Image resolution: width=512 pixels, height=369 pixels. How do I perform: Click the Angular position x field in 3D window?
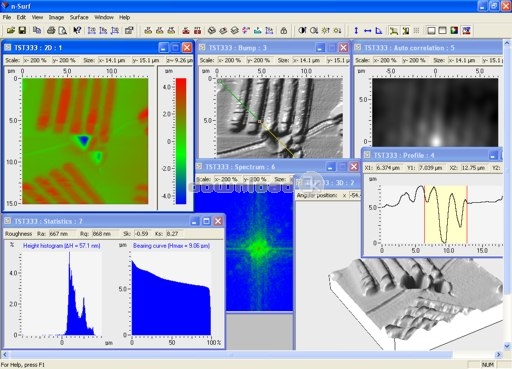pos(355,195)
